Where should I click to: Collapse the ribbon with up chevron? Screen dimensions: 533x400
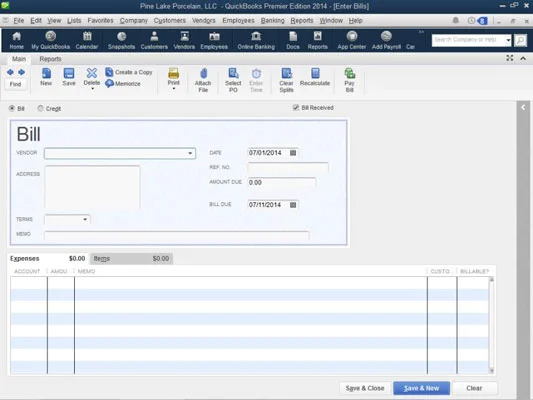[x=523, y=58]
